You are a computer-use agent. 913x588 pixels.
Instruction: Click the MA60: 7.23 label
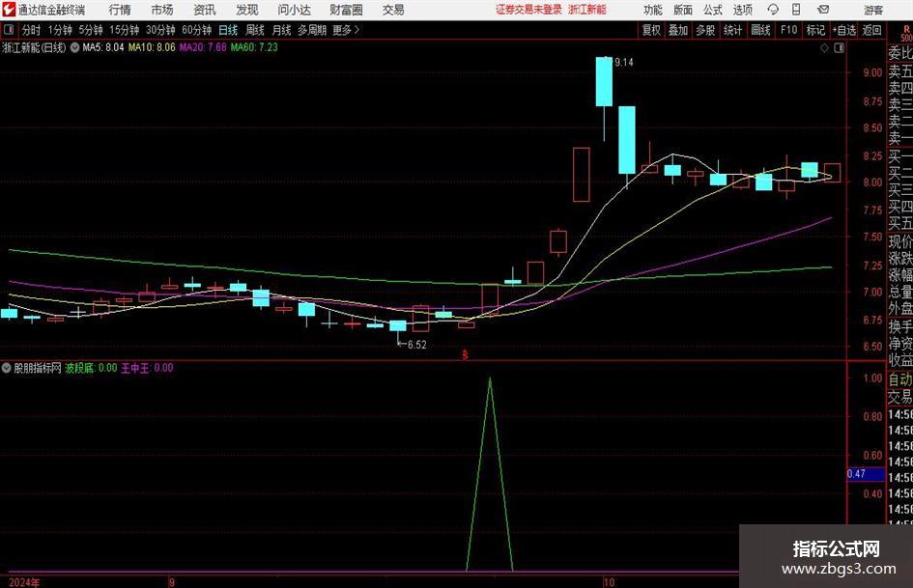pos(254,47)
